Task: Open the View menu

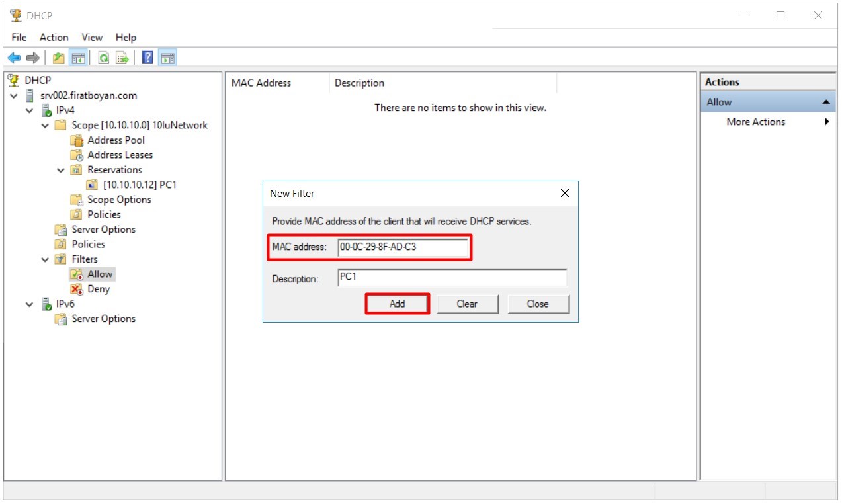Action: [92, 38]
